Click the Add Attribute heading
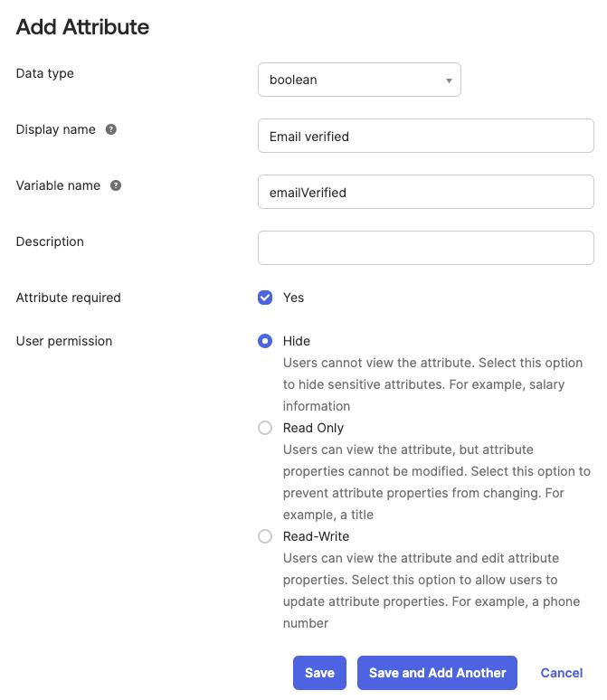Image resolution: width=607 pixels, height=700 pixels. coord(82,27)
